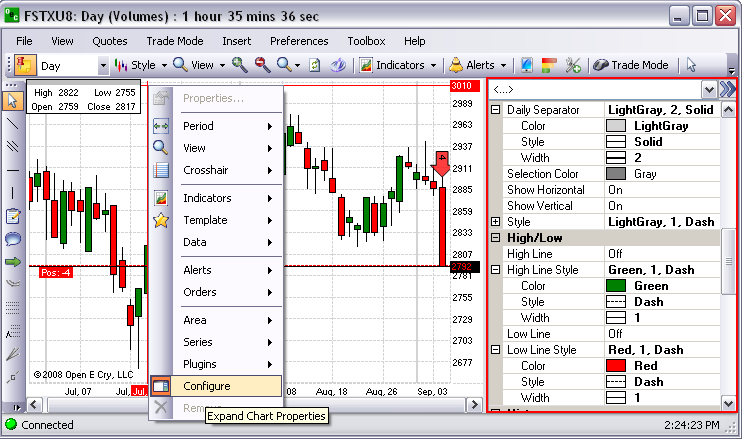Open the Day period dropdown

point(103,65)
